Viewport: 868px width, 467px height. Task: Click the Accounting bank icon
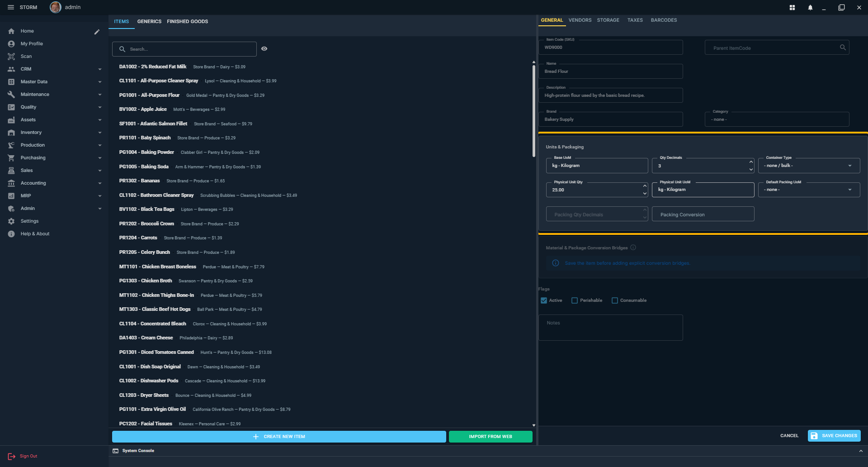pos(11,183)
